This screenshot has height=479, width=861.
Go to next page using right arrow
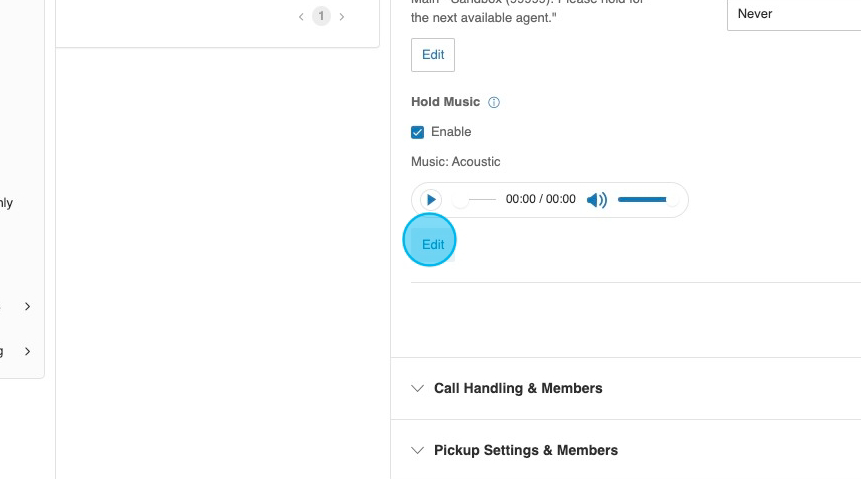pyautogui.click(x=342, y=17)
